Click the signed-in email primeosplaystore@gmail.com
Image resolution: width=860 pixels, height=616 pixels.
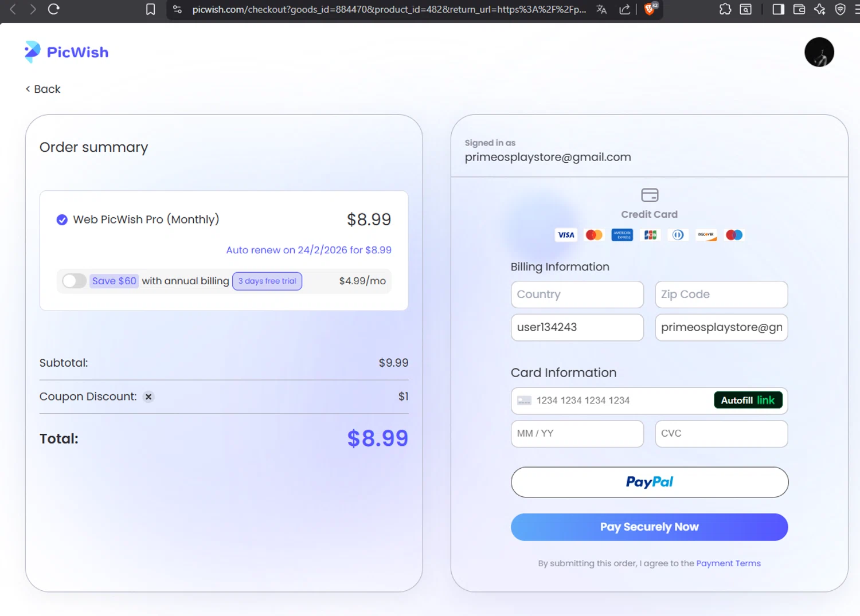[x=548, y=157]
